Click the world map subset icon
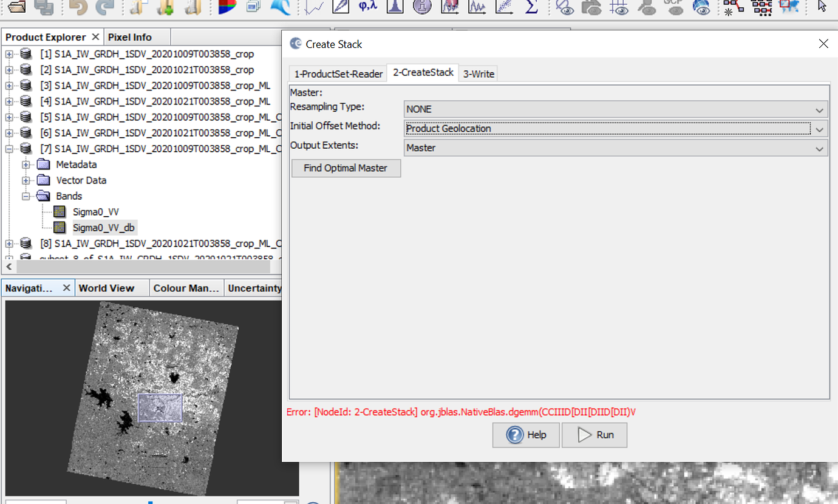 click(788, 6)
